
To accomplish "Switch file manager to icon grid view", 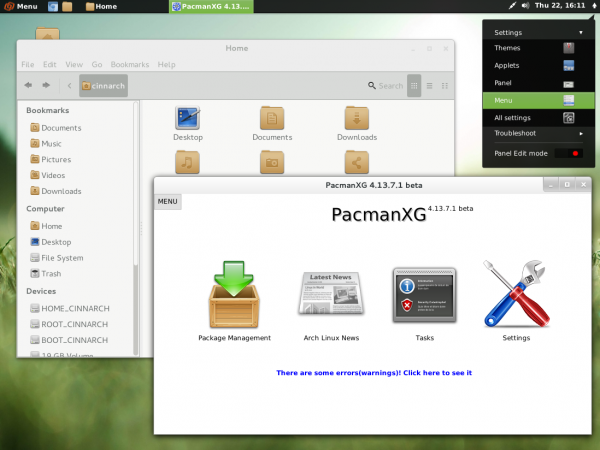I will [415, 86].
